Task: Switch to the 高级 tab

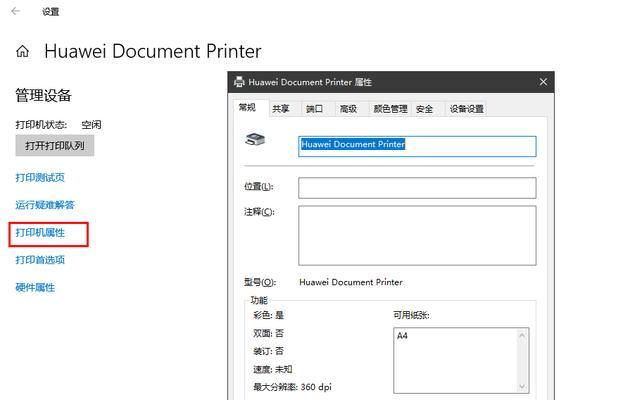Action: 348,109
